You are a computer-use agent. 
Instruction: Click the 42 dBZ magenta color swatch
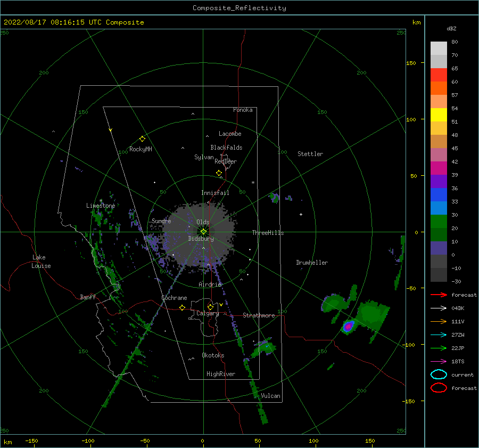click(439, 168)
